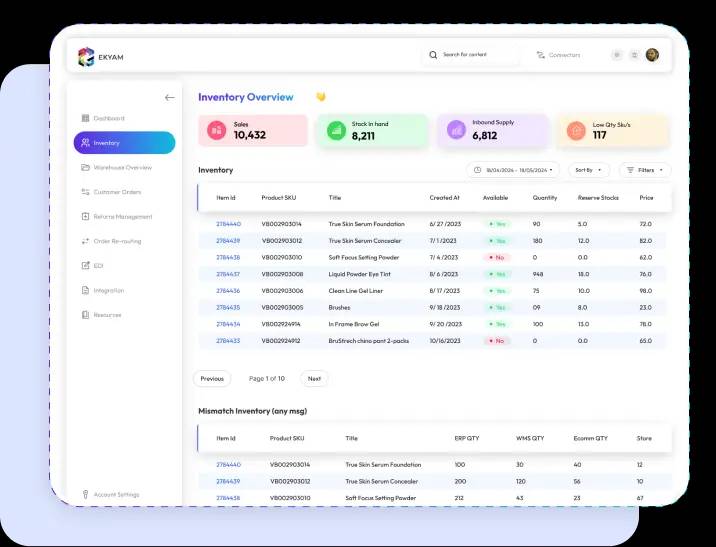Image resolution: width=716 pixels, height=547 pixels.
Task: Click the Order Re-routing arrows icon
Action: tap(85, 241)
